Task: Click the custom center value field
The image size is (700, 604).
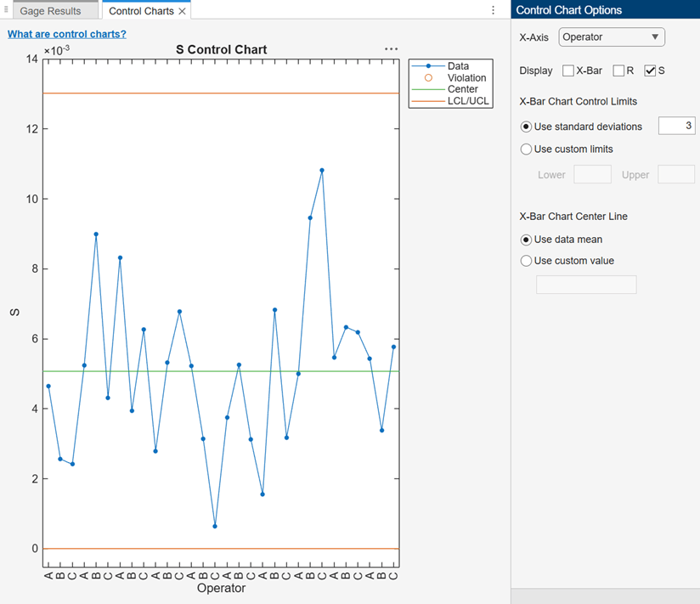Action: [x=586, y=285]
